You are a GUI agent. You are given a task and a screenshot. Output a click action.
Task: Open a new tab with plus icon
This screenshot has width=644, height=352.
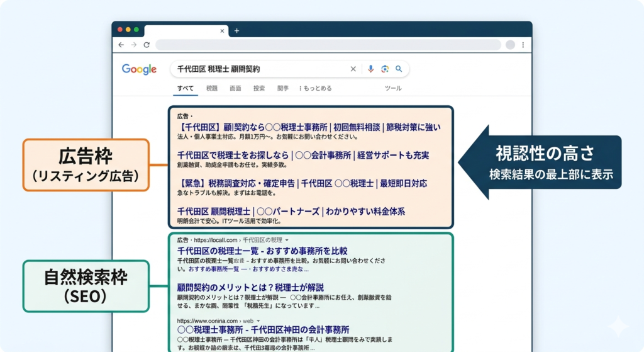click(x=236, y=31)
